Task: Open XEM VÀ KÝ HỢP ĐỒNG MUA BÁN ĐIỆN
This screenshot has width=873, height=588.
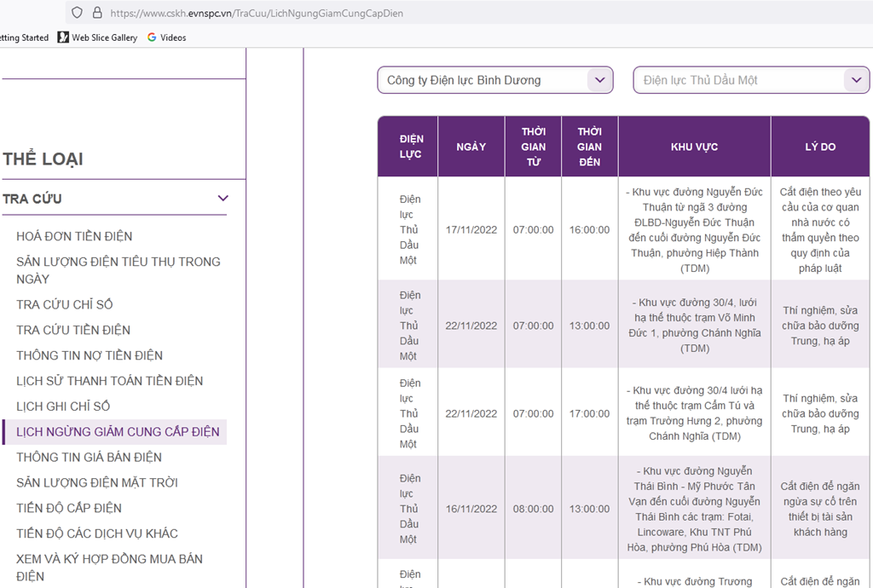Action: [x=110, y=568]
